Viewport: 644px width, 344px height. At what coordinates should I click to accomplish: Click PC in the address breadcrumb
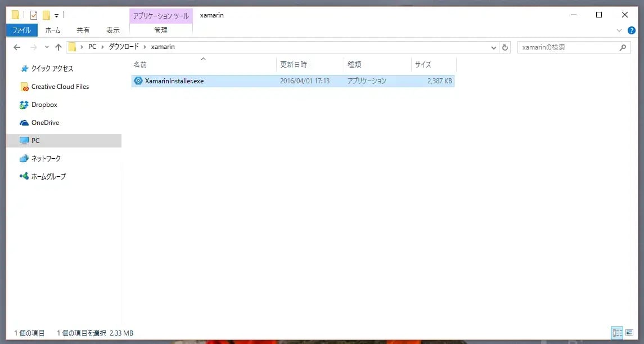[x=92, y=47]
